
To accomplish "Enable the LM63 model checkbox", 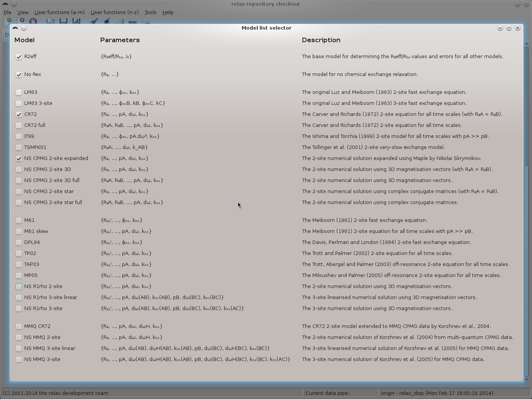I will (19, 92).
